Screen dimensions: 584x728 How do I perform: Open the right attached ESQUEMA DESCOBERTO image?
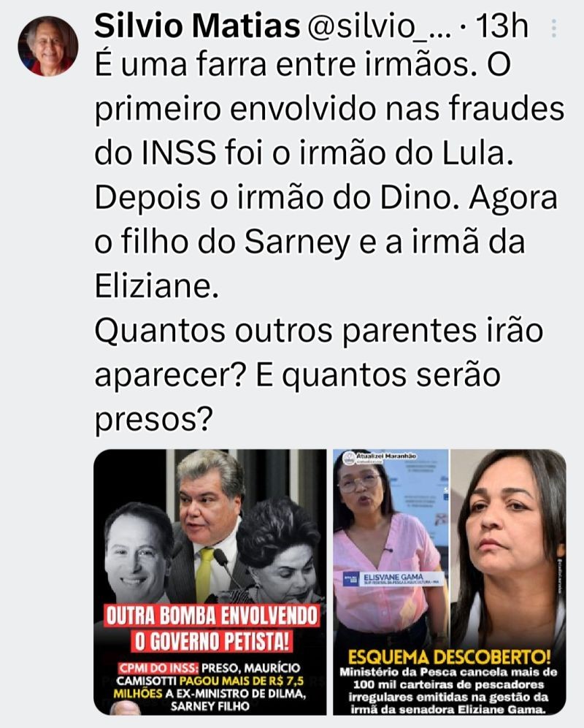click(450, 582)
